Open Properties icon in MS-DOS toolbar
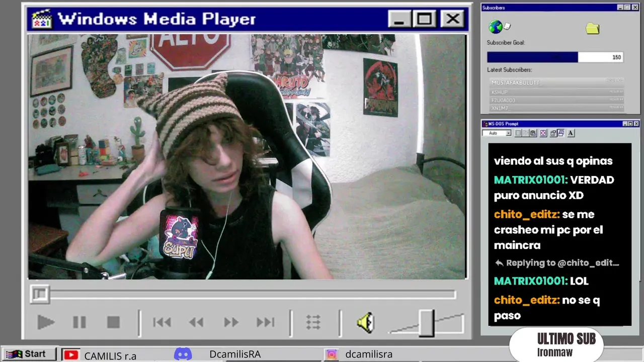The image size is (644, 362). point(553,133)
